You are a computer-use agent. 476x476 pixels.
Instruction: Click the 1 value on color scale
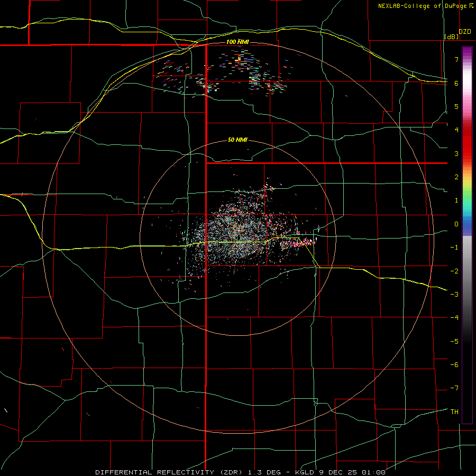(x=456, y=200)
